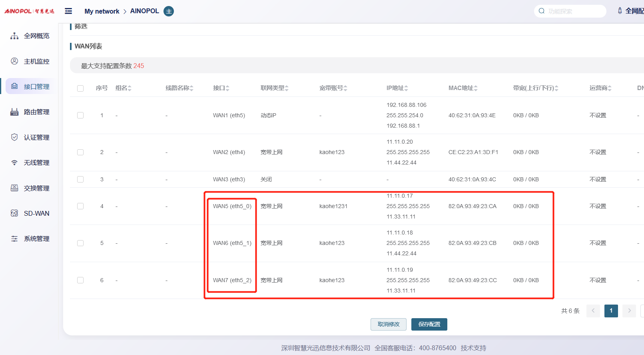Click the 取消修改 button
The width and height of the screenshot is (644, 355).
coord(388,324)
